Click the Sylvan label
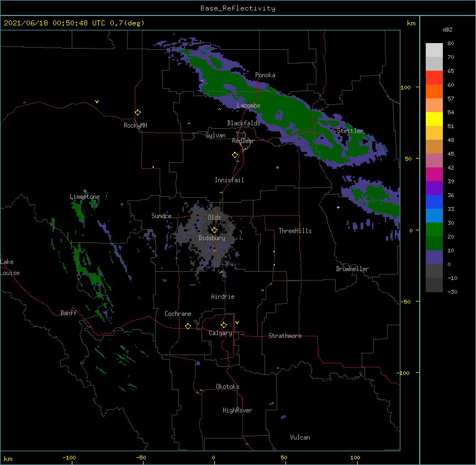Viewport: 476px width, 465px height. point(215,135)
